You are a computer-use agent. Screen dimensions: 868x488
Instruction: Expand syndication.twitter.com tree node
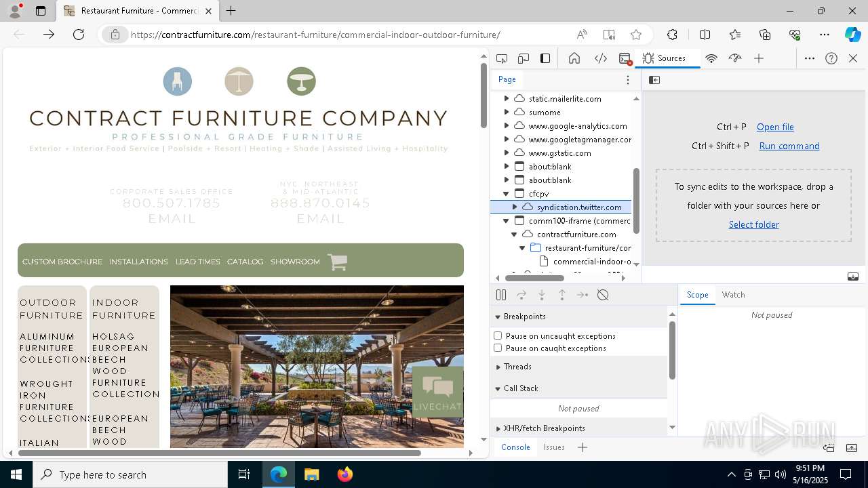[514, 207]
